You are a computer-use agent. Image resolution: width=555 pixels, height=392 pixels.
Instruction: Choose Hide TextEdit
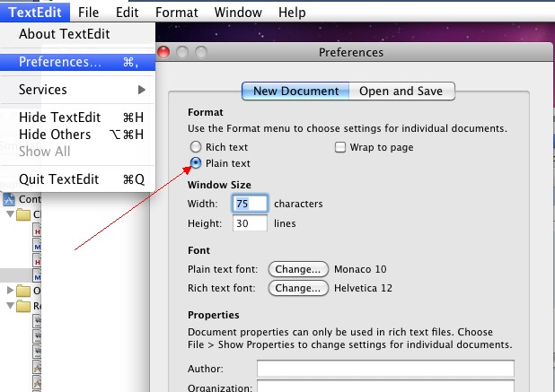pos(77,118)
